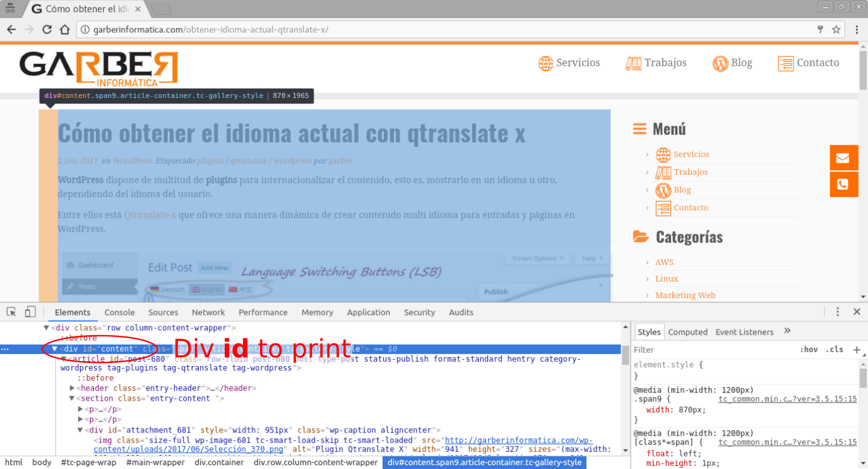Switch to the Console tab
Image resolution: width=868 pixels, height=469 pixels.
(120, 312)
